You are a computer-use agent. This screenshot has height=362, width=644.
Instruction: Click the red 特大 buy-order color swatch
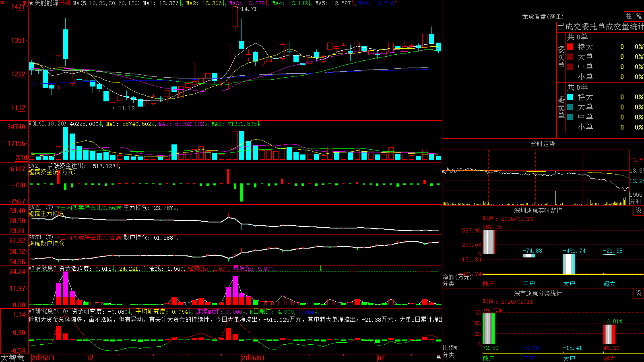pos(570,47)
